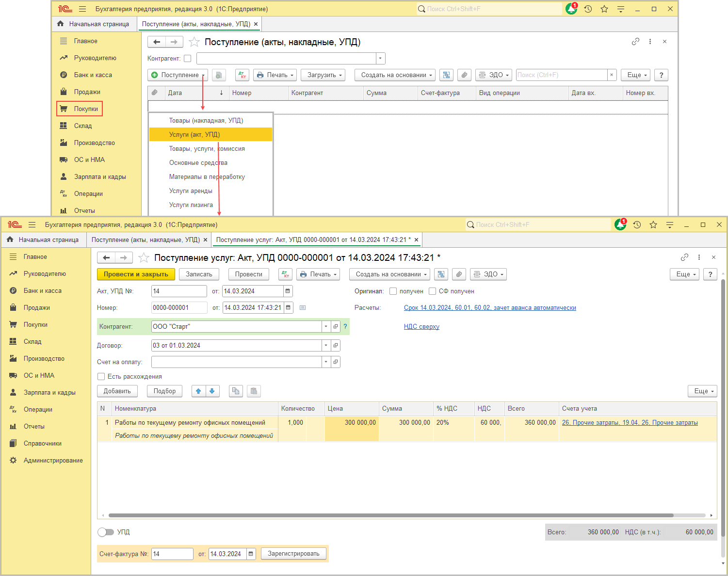Open Еще menu above document table
The height and width of the screenshot is (576, 728).
(x=702, y=391)
